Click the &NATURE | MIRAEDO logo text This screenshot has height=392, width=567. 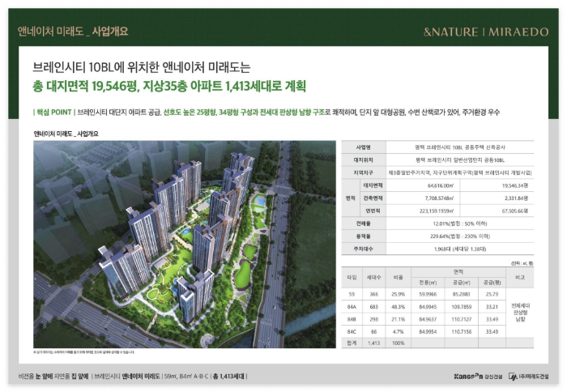point(486,32)
